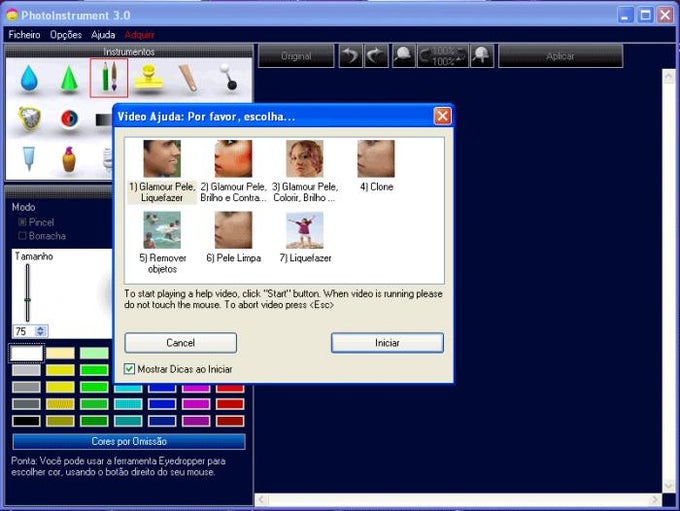Select video 2) Glamour Pele, Brilho e Contraste

coord(233,171)
